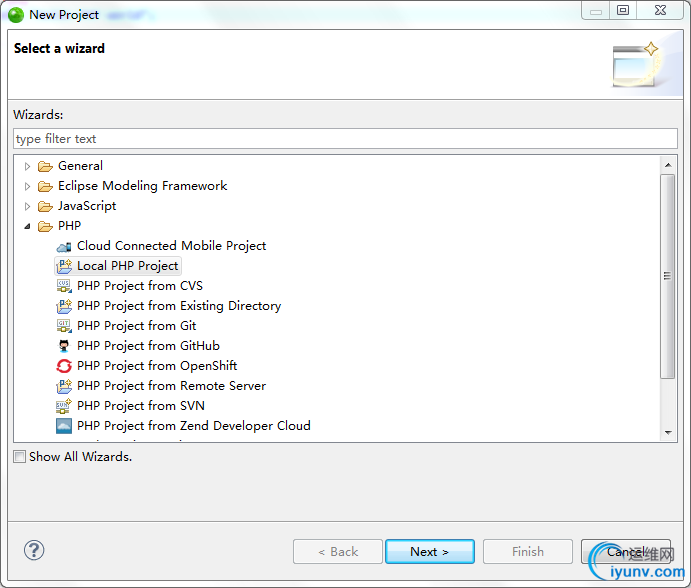Viewport: 691px width, 588px height.
Task: Select PHP Project from OpenShift
Action: (x=157, y=366)
